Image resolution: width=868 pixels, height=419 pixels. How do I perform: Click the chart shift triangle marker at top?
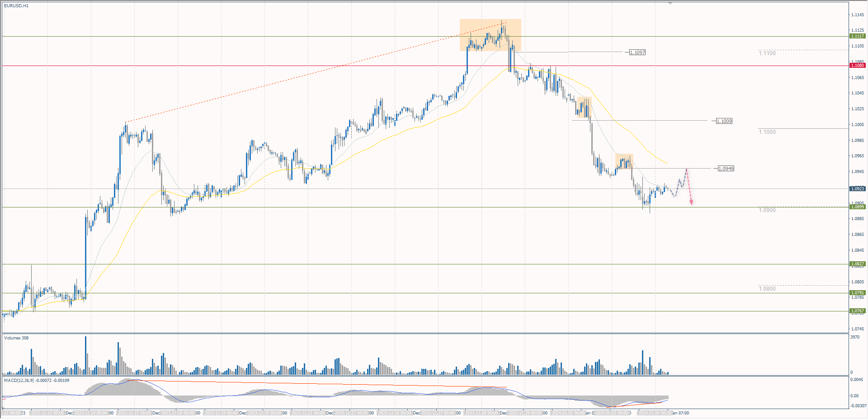click(x=670, y=3)
